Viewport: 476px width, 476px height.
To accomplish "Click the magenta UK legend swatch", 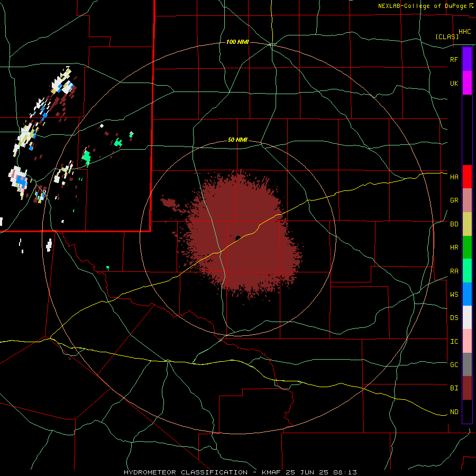I will coord(467,83).
